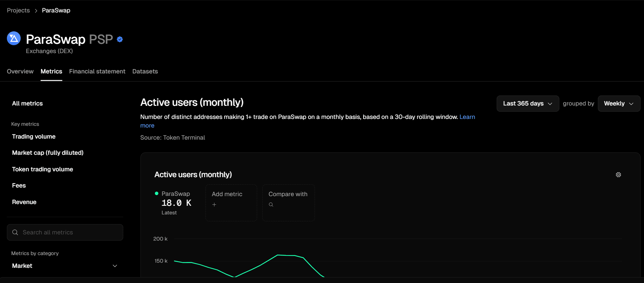Click the 150 k axis label
This screenshot has width=644, height=283.
161,261
